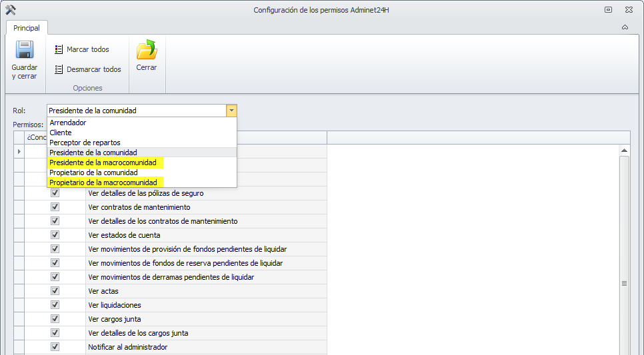Uncheck Ver movimientos de derramas pendientes checkbox
Viewport: 644px width, 355px height.
click(x=55, y=276)
